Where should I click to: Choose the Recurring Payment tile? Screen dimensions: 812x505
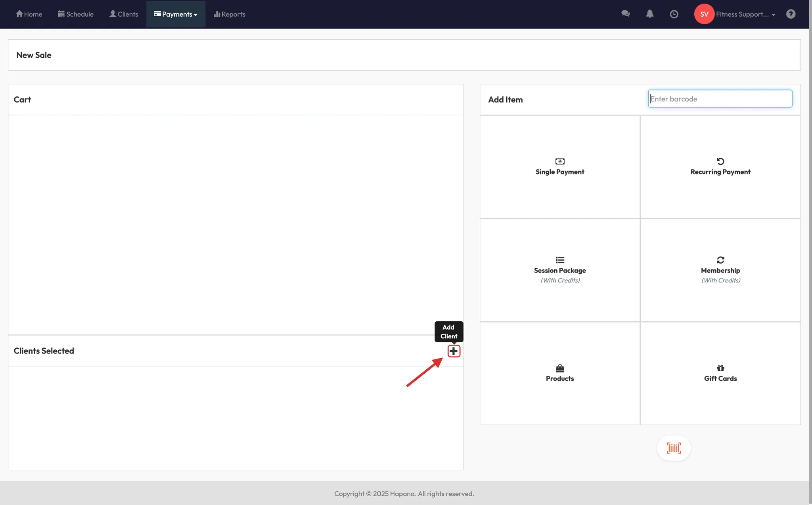pyautogui.click(x=720, y=167)
